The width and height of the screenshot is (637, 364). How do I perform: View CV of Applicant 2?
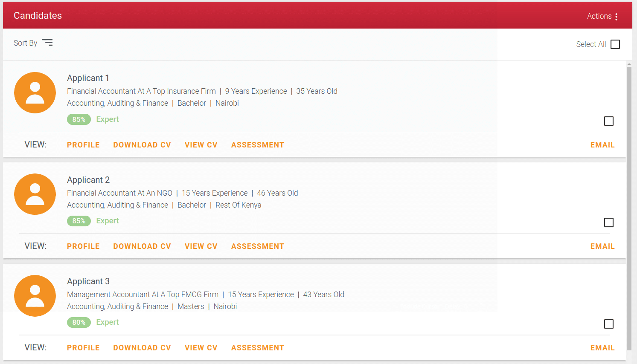click(201, 246)
